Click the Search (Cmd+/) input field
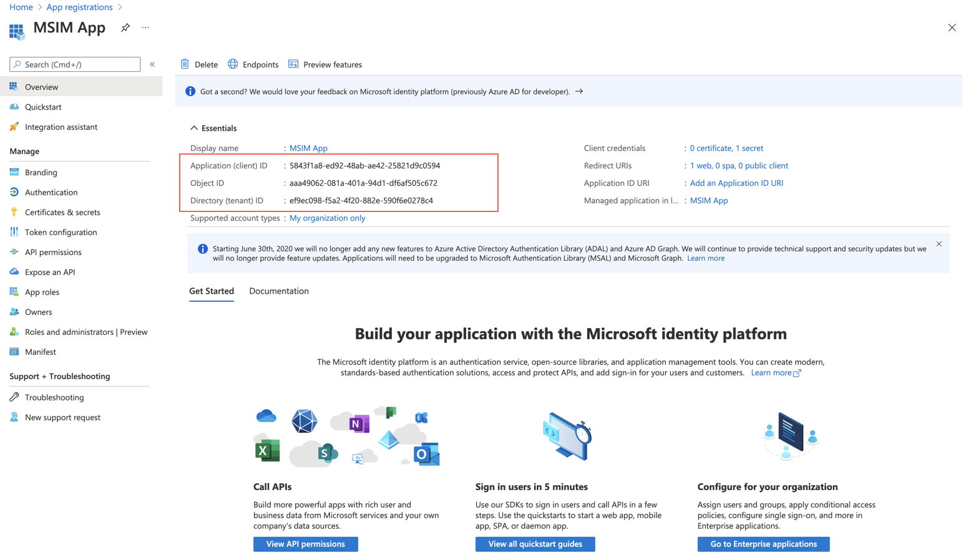 [75, 64]
